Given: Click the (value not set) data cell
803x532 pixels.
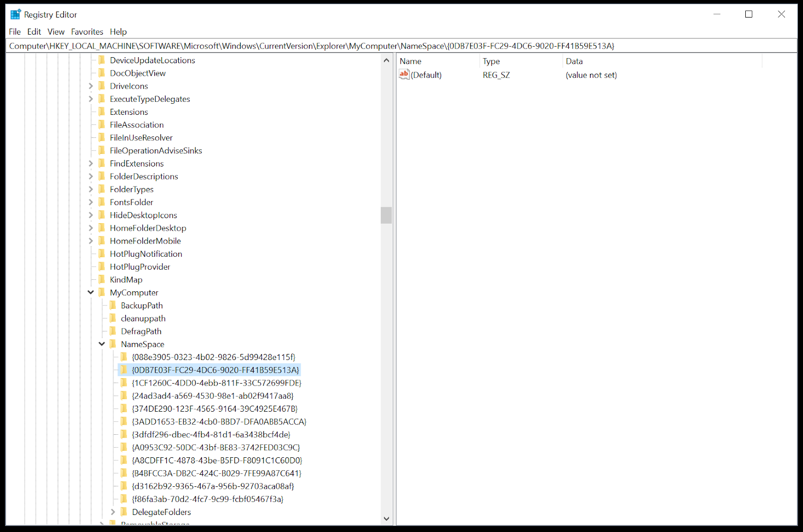Looking at the screenshot, I should (x=591, y=75).
